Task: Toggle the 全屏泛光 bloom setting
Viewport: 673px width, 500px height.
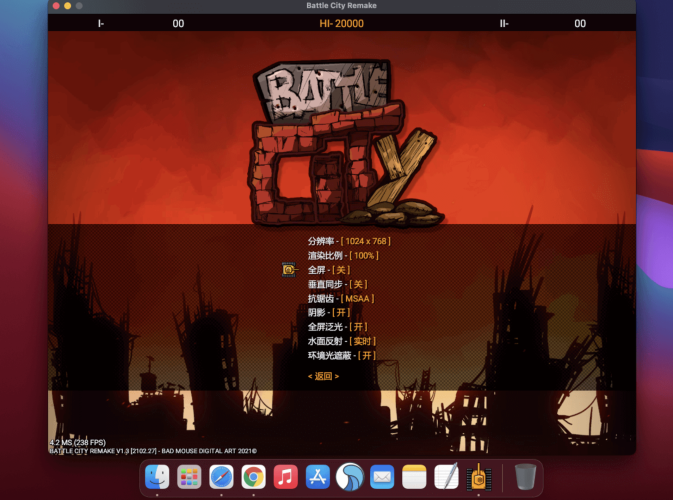Action: [x=338, y=327]
